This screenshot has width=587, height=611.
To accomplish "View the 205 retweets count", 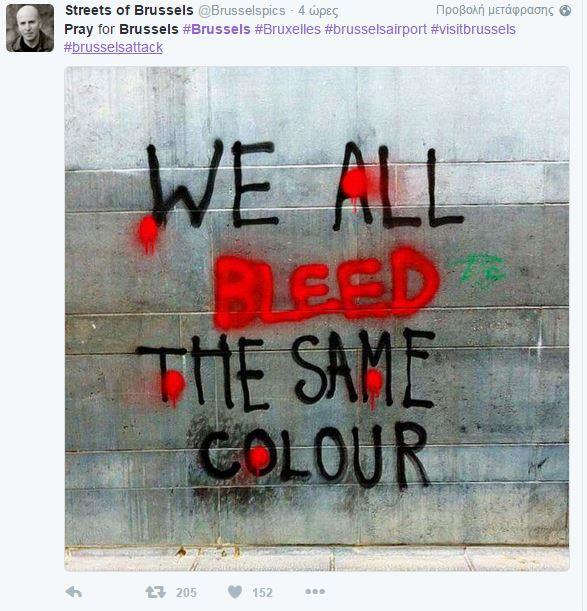I will pyautogui.click(x=186, y=593).
